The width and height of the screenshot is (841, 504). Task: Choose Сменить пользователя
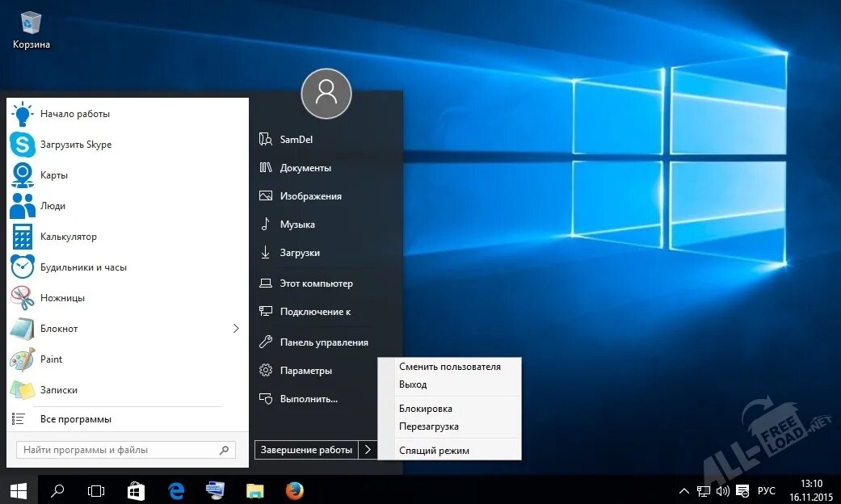(x=447, y=366)
